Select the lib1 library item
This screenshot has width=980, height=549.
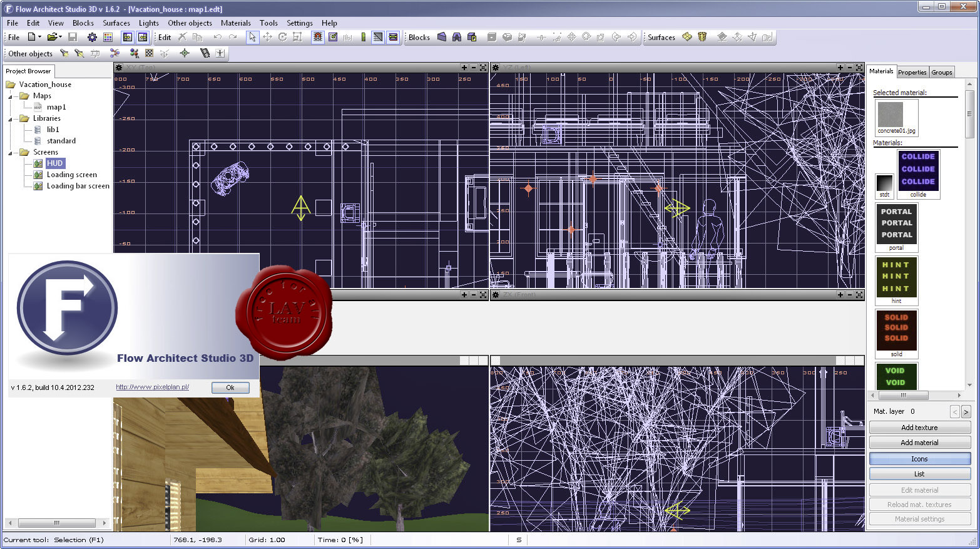pyautogui.click(x=53, y=130)
